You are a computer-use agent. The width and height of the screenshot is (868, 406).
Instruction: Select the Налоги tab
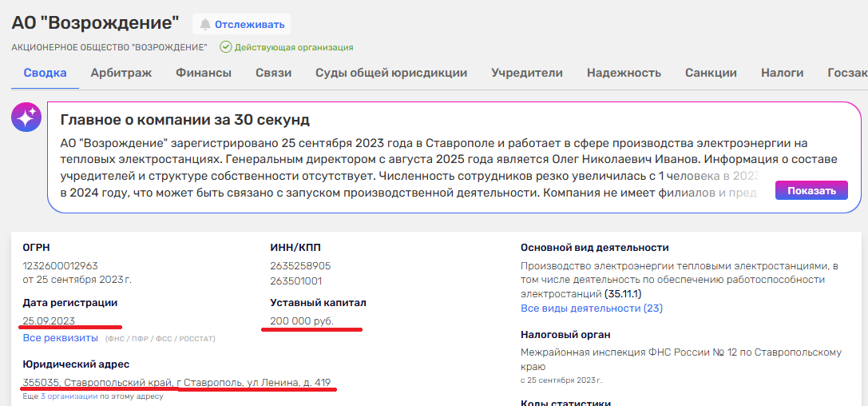tap(782, 73)
